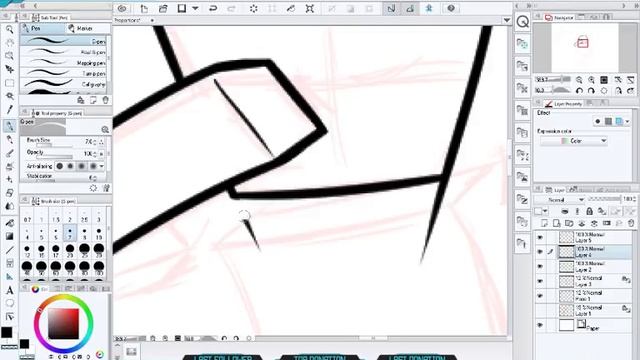Toggle visibility of Layer 2
Image resolution: width=640 pixels, height=360 pixels.
(540, 267)
